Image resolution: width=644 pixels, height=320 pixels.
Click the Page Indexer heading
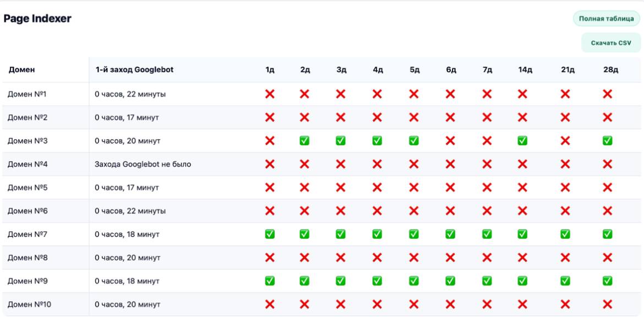pyautogui.click(x=37, y=19)
